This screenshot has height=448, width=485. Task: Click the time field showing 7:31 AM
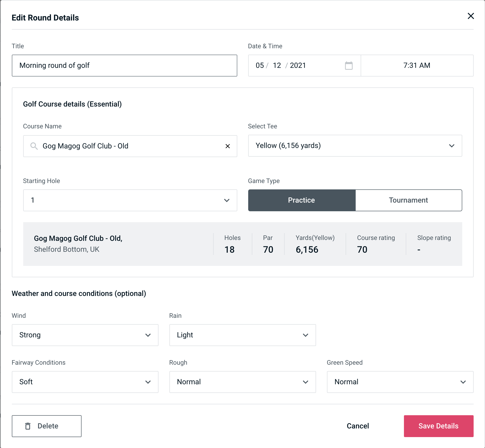click(417, 66)
